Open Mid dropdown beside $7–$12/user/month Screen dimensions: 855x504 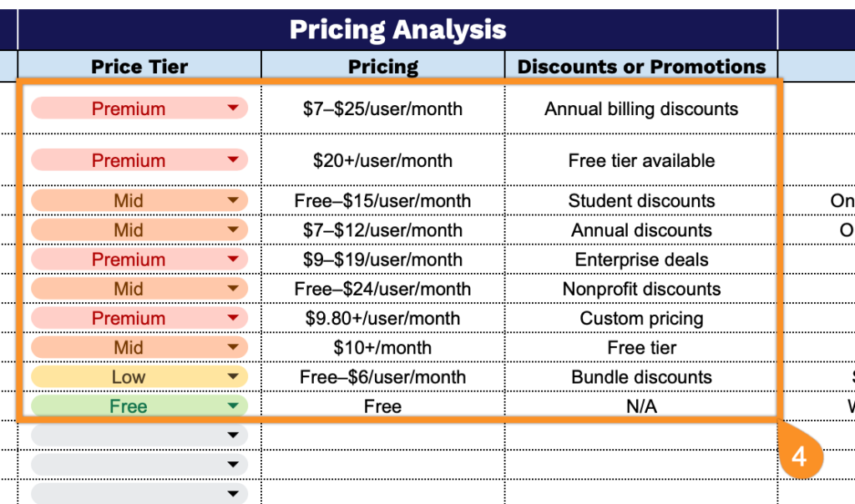(x=233, y=230)
